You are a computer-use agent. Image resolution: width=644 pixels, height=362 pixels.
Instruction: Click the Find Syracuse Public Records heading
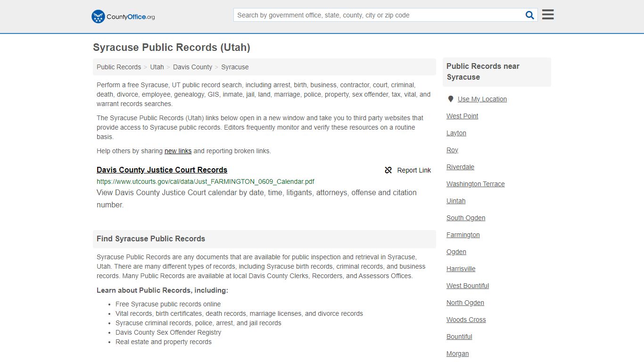click(x=151, y=239)
